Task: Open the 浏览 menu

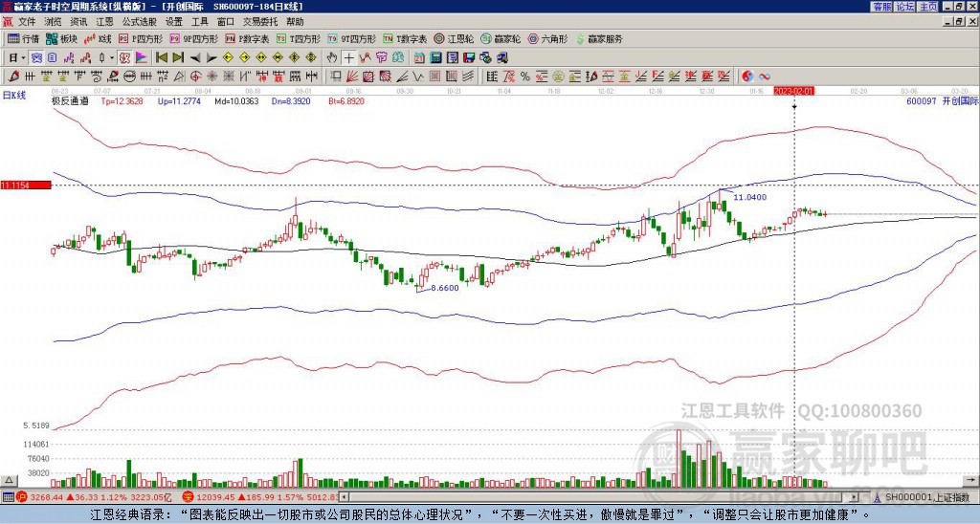Action: click(x=54, y=22)
